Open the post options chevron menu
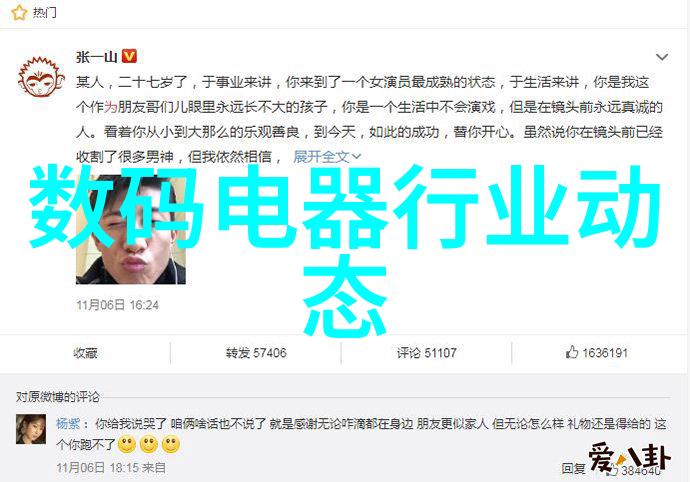 [662, 57]
